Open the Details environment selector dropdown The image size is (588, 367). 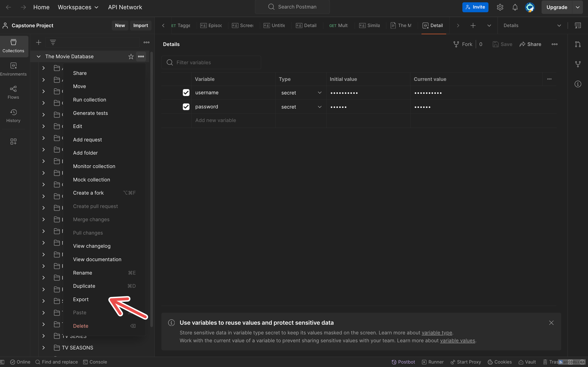[532, 25]
